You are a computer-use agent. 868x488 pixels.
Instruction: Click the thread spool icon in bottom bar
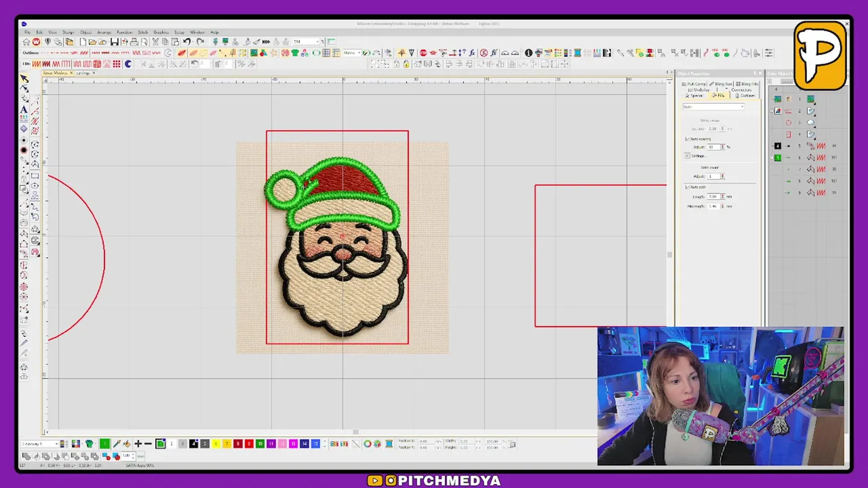[x=389, y=444]
